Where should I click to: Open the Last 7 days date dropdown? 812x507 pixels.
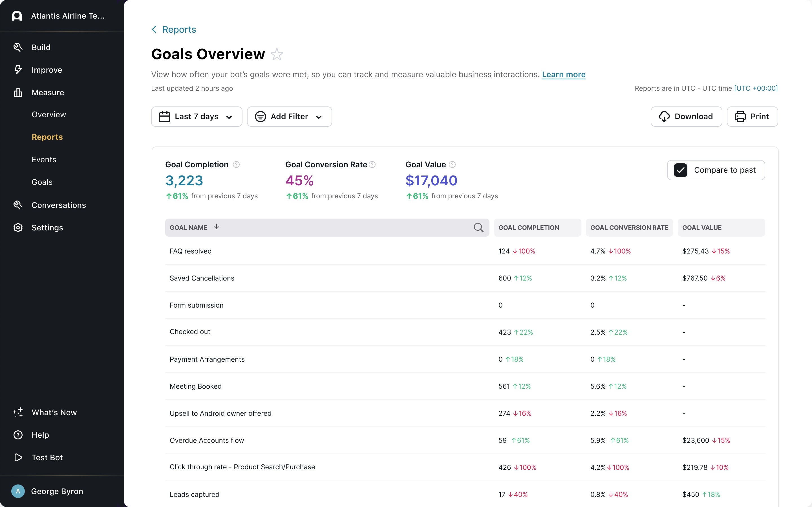pyautogui.click(x=197, y=117)
